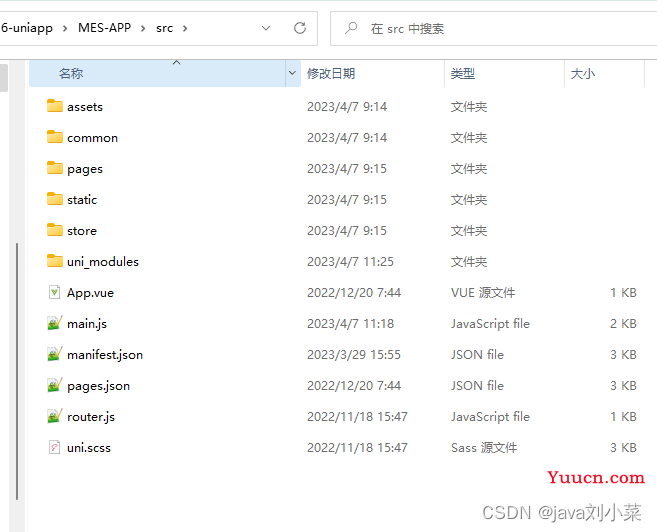Select the pages folder name

(85, 169)
